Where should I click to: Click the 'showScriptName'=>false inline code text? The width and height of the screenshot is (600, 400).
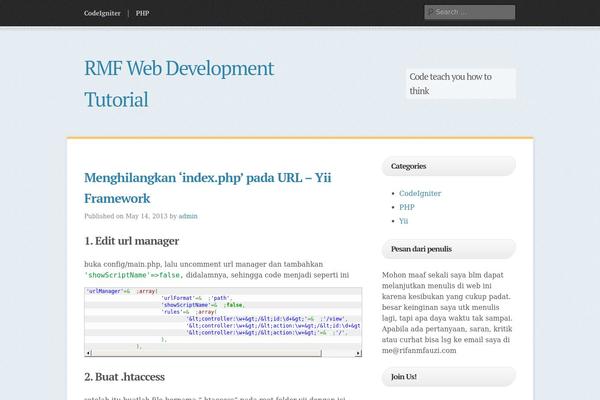pos(134,275)
